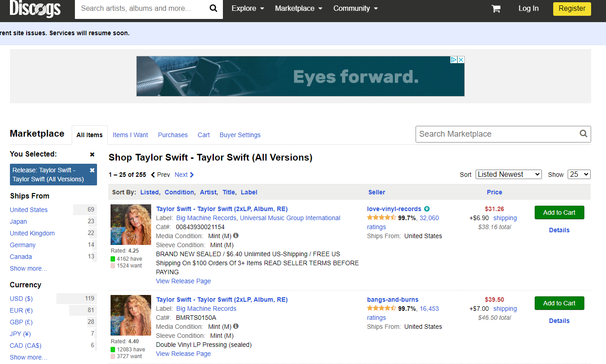Image resolution: width=606 pixels, height=364 pixels.
Task: Sort by Title column link
Action: click(x=229, y=192)
